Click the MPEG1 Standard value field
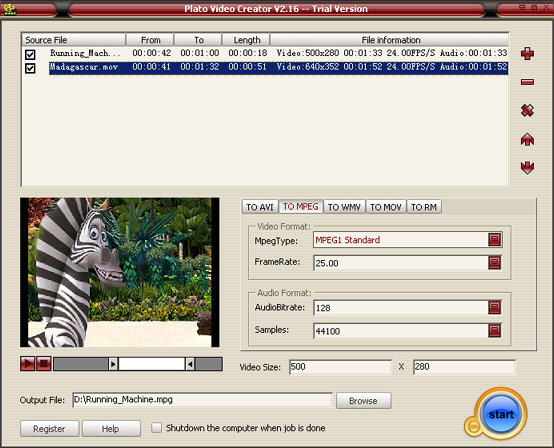 (x=401, y=240)
